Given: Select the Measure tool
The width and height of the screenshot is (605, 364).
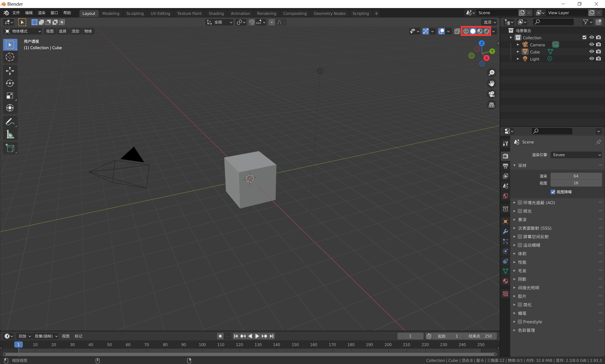Looking at the screenshot, I should click(x=10, y=134).
